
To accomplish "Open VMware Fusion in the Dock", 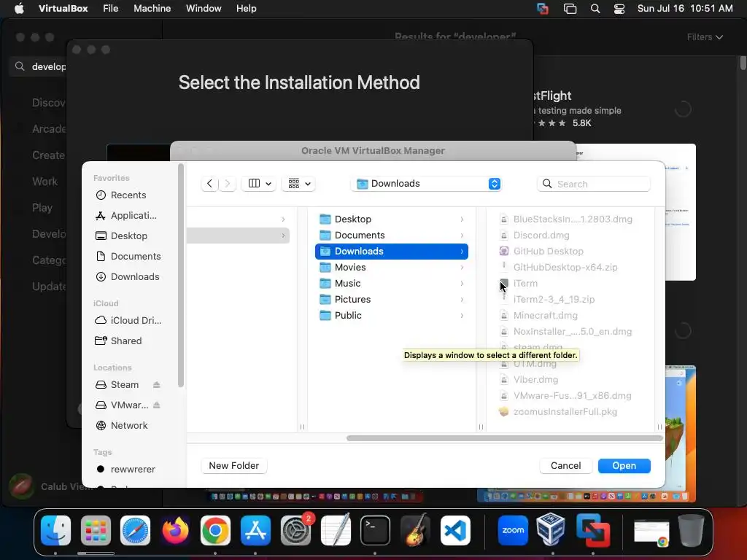I will coord(592,530).
